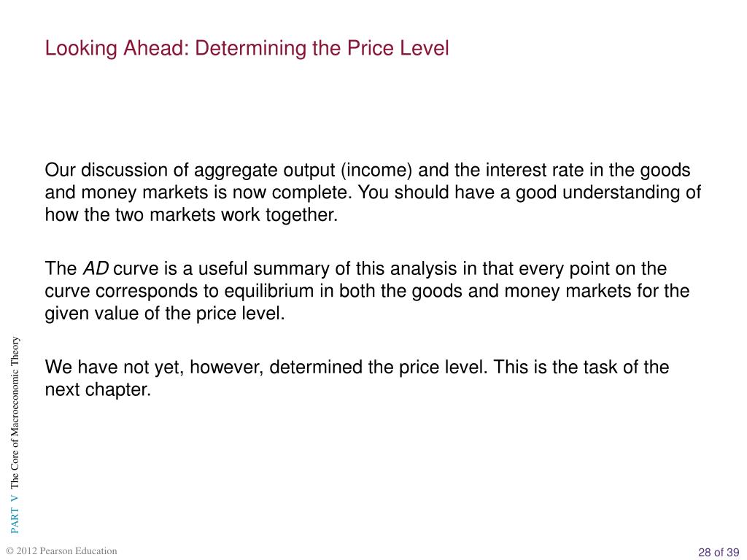Viewport: 747px width, 560px height.
Task: Click the slide title 'Looking Ahead: Determining the Price Level'
Action: [x=247, y=49]
